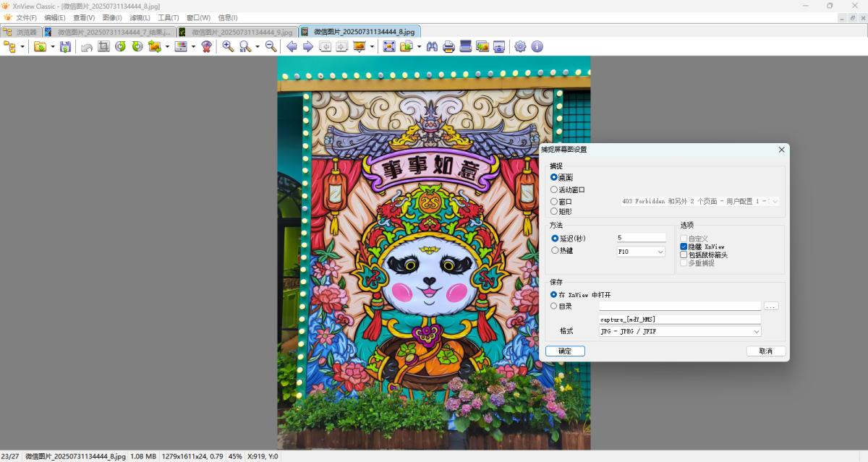Select the 活动窗口 capture radio button
The height and width of the screenshot is (462, 868).
555,189
